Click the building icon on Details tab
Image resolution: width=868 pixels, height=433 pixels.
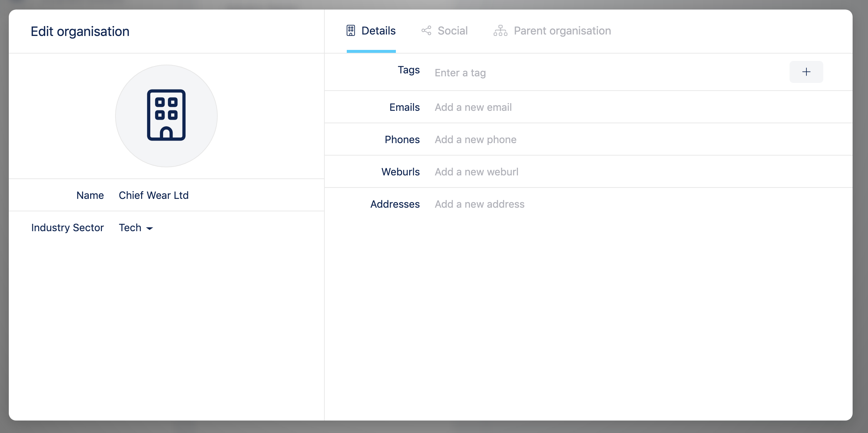tap(350, 30)
